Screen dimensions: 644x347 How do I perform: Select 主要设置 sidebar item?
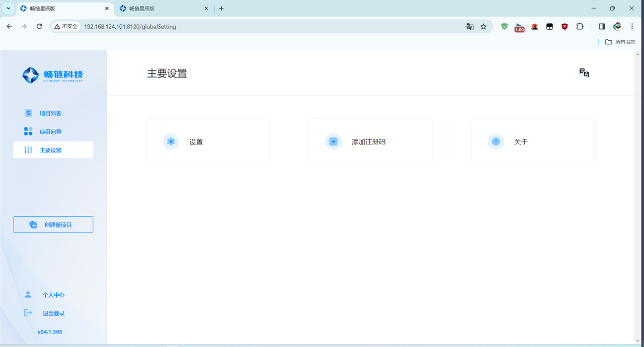[53, 150]
